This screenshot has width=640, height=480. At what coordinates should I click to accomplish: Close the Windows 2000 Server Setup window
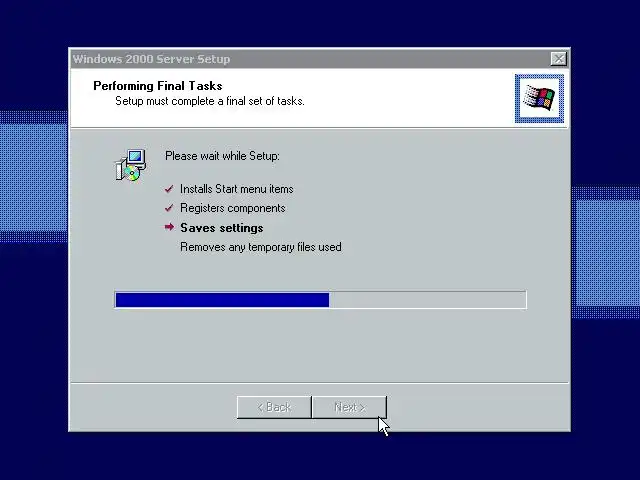(x=558, y=59)
